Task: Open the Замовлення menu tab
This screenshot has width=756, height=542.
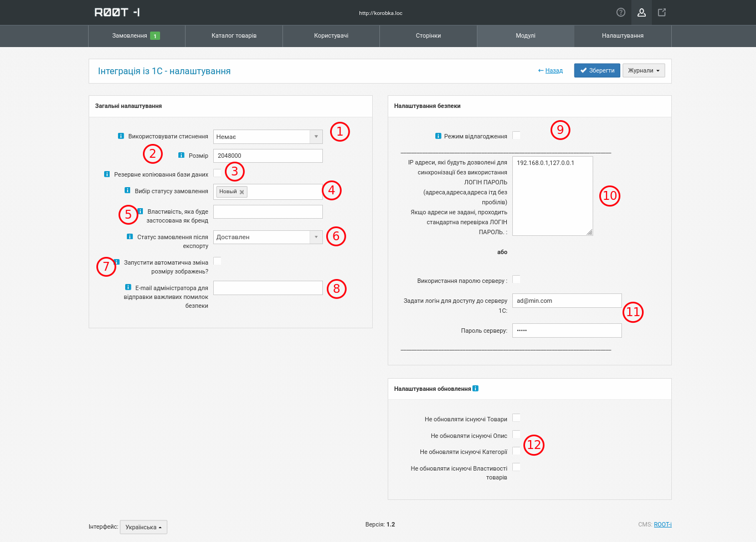Action: tap(136, 35)
